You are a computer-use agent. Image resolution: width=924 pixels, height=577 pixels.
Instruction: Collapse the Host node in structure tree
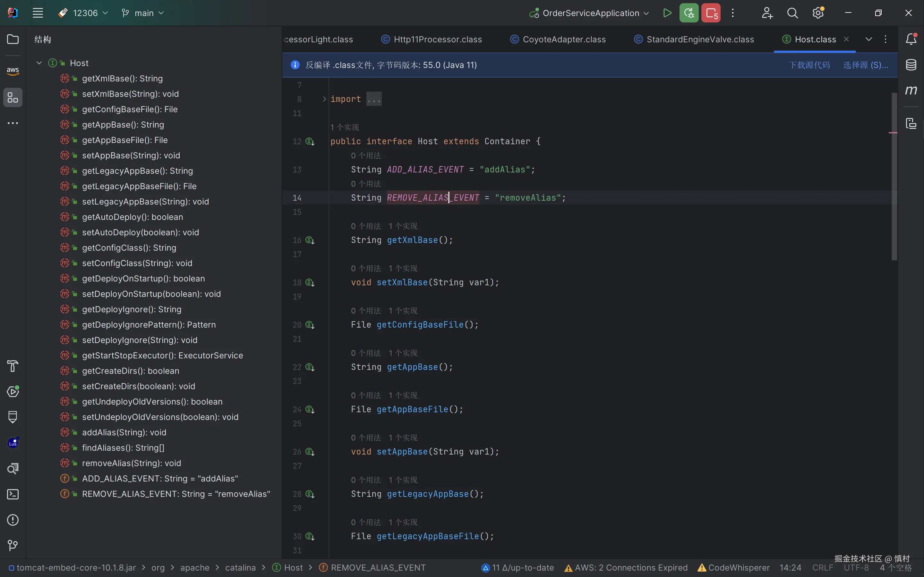click(39, 63)
